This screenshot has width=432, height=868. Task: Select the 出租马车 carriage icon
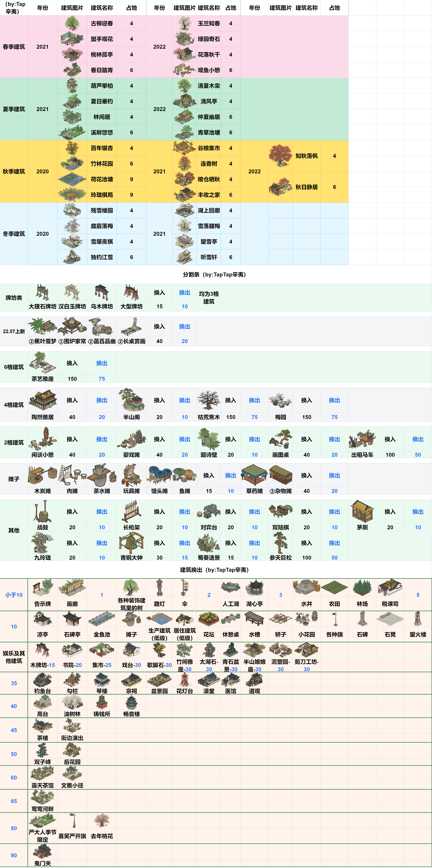click(x=362, y=439)
